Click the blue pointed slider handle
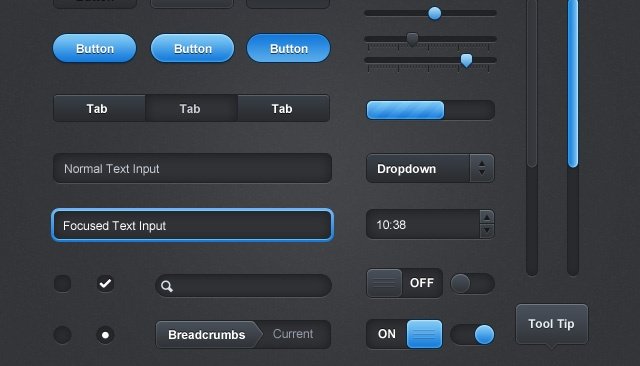This screenshot has width=640, height=366. pos(467,61)
